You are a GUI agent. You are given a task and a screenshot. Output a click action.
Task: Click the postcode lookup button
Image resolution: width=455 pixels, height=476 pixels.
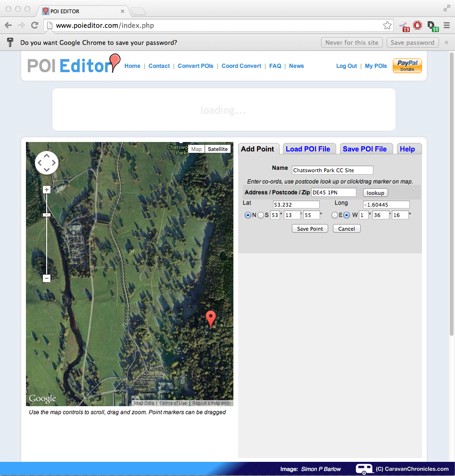click(375, 192)
